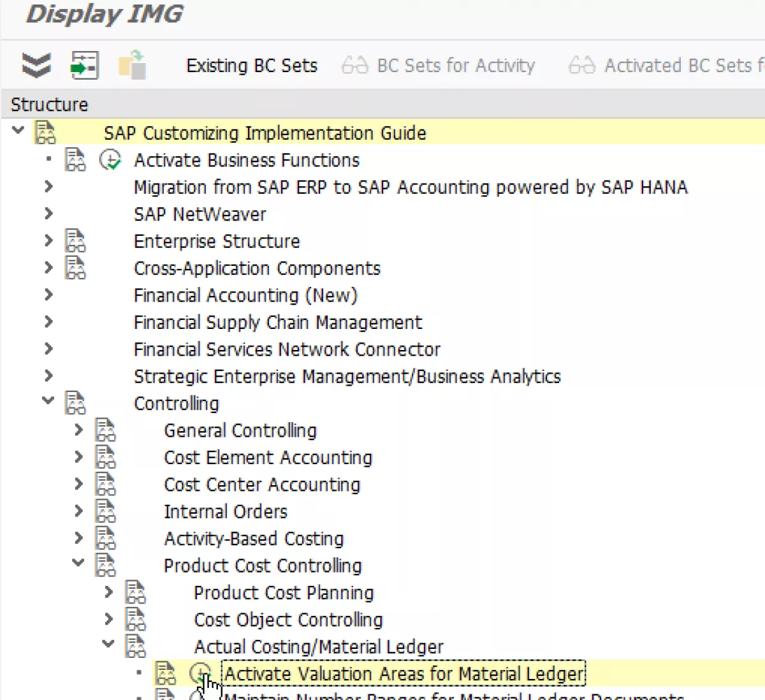Screen dimensions: 765x700
Task: Collapse the SAP Customizing Implementation Guide root node
Action: [18, 131]
